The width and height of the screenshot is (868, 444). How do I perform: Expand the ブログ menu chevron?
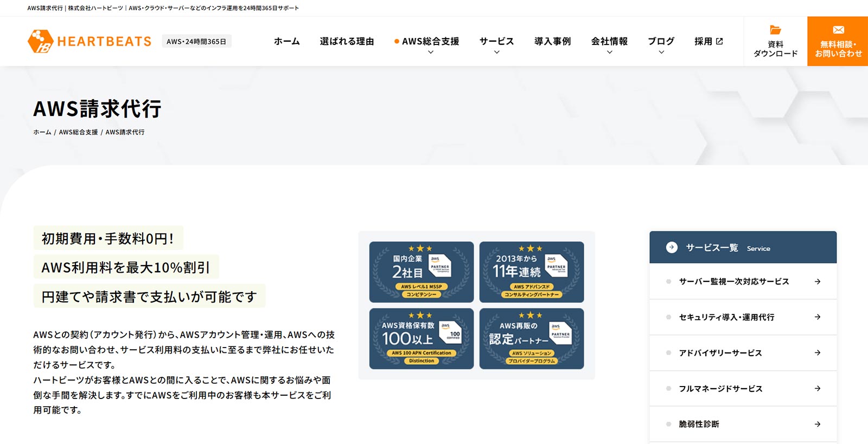point(661,53)
